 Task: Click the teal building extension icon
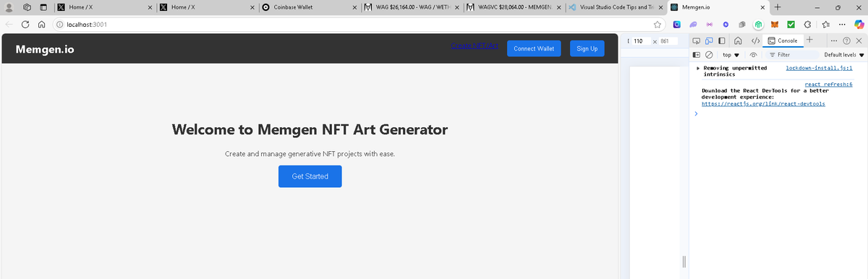758,24
